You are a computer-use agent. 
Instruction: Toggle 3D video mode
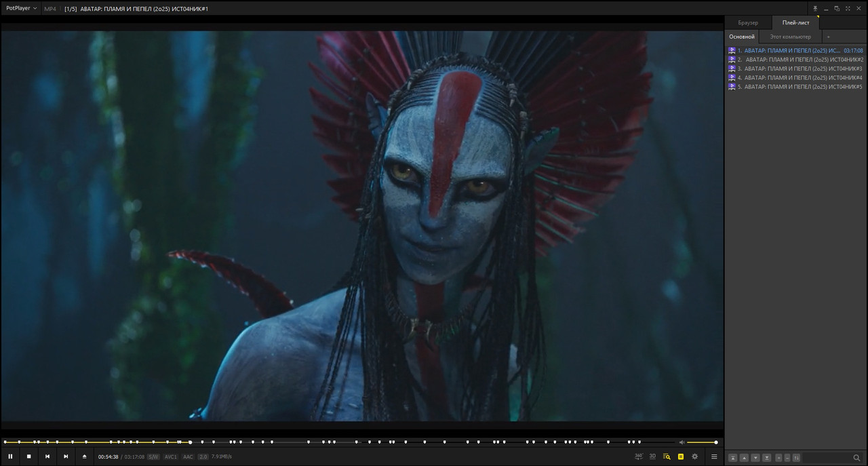click(652, 457)
